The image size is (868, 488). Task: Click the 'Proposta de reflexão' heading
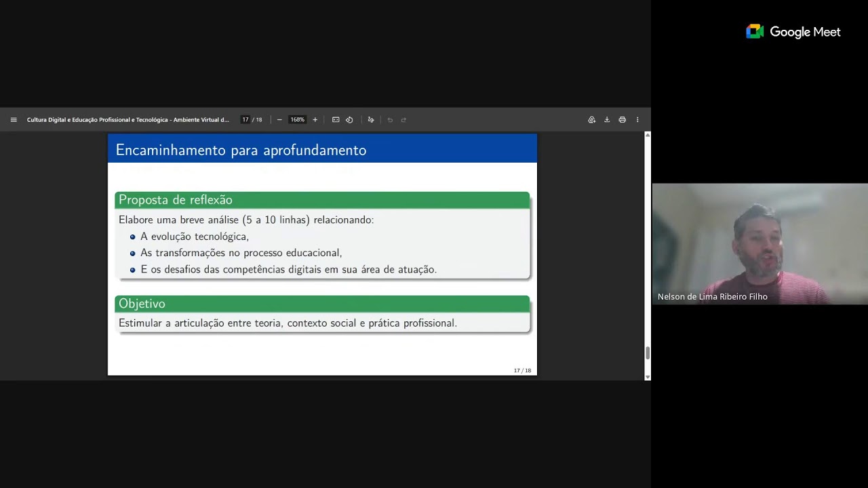(176, 200)
